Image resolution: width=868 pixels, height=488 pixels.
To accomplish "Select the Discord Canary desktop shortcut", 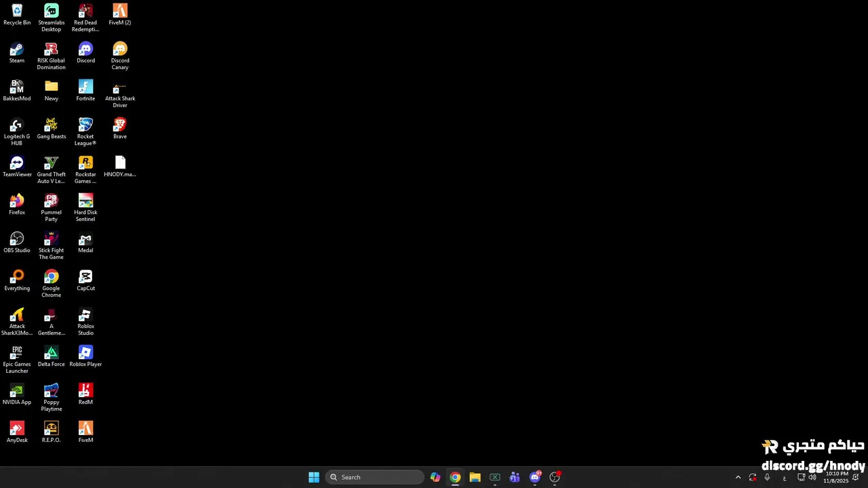I will click(x=120, y=56).
